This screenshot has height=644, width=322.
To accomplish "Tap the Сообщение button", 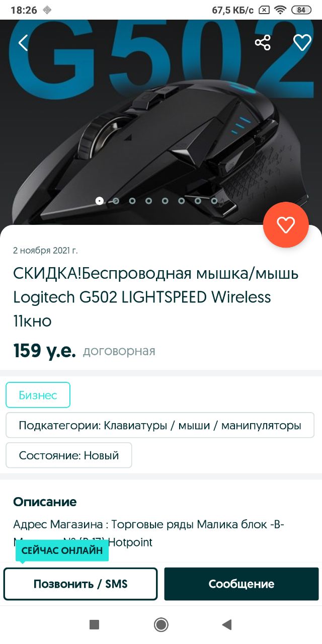I will click(x=242, y=584).
